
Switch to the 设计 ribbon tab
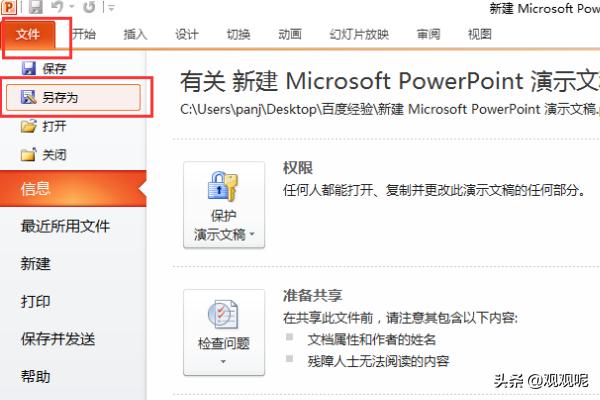[x=187, y=34]
